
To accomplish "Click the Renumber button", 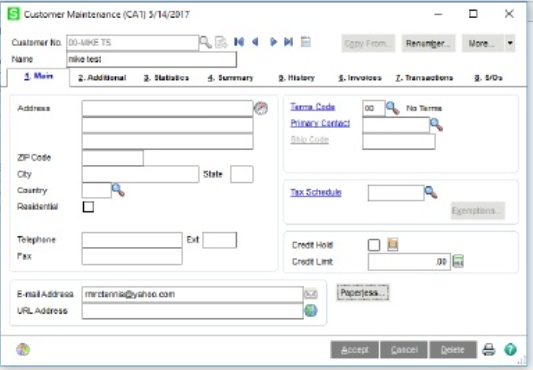I will click(428, 43).
